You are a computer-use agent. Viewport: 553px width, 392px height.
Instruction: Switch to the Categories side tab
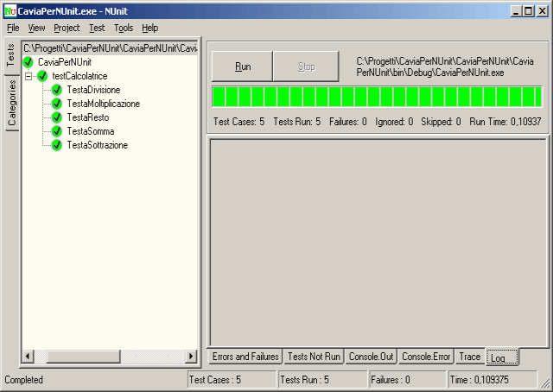(12, 103)
